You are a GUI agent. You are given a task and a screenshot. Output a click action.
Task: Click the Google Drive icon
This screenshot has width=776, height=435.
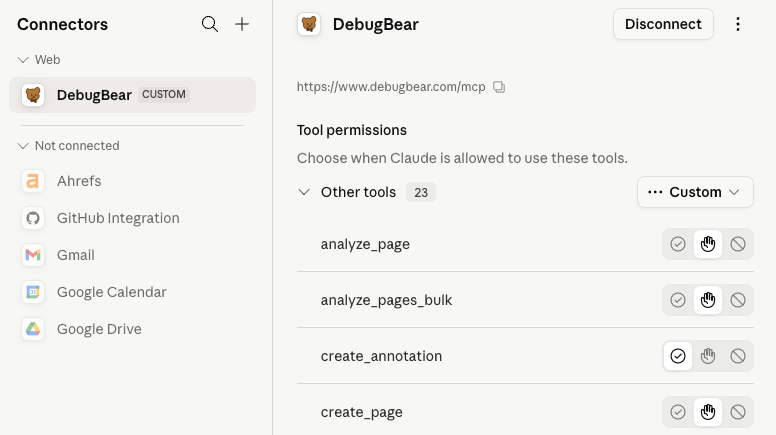33,329
